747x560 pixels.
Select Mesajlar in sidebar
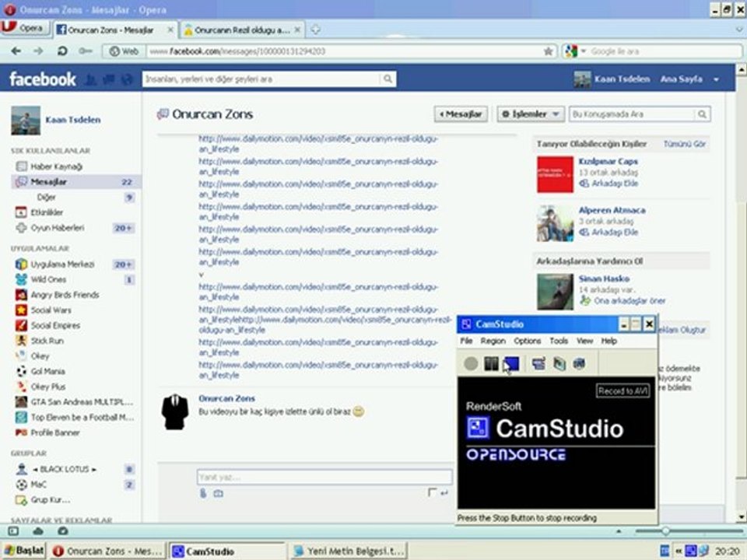[75, 182]
